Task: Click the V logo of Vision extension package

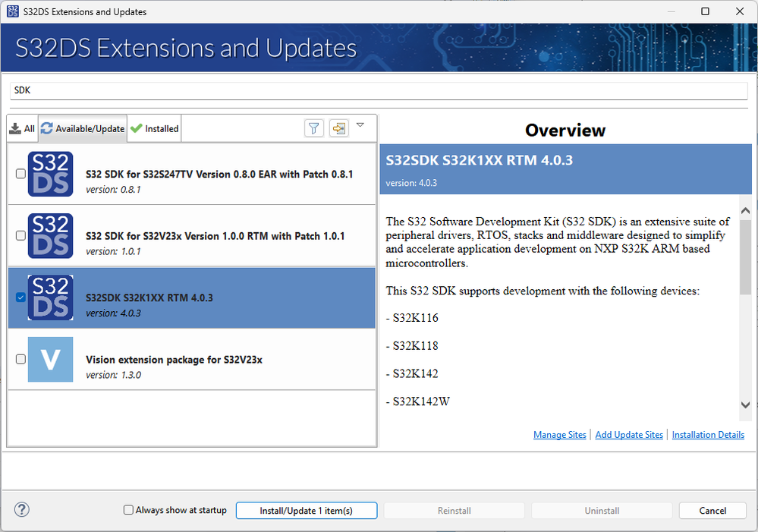Action: click(50, 359)
